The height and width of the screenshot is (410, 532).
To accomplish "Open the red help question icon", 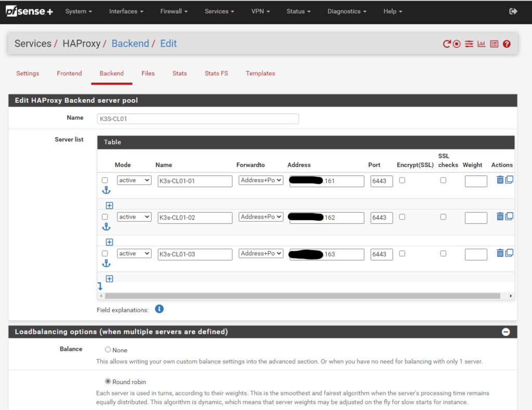I will pyautogui.click(x=507, y=44).
